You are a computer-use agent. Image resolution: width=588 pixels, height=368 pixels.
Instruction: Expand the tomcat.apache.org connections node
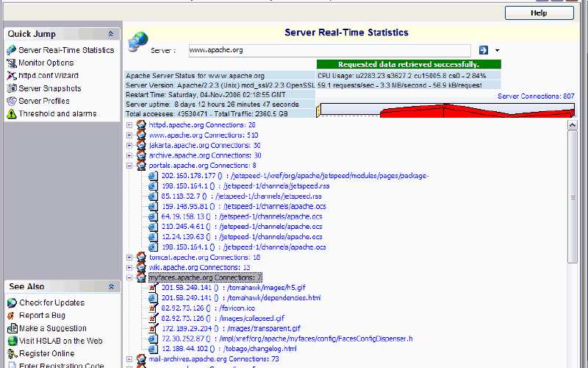click(130, 258)
